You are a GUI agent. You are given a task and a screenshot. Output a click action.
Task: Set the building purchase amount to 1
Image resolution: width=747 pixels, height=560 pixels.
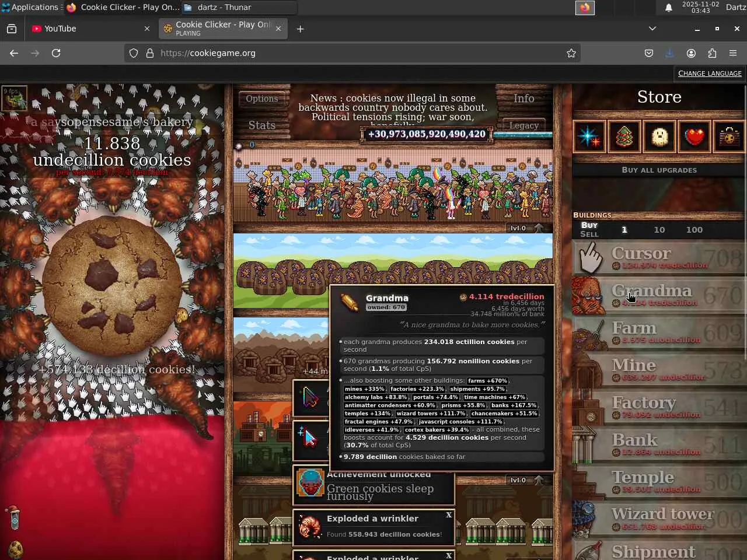624,230
